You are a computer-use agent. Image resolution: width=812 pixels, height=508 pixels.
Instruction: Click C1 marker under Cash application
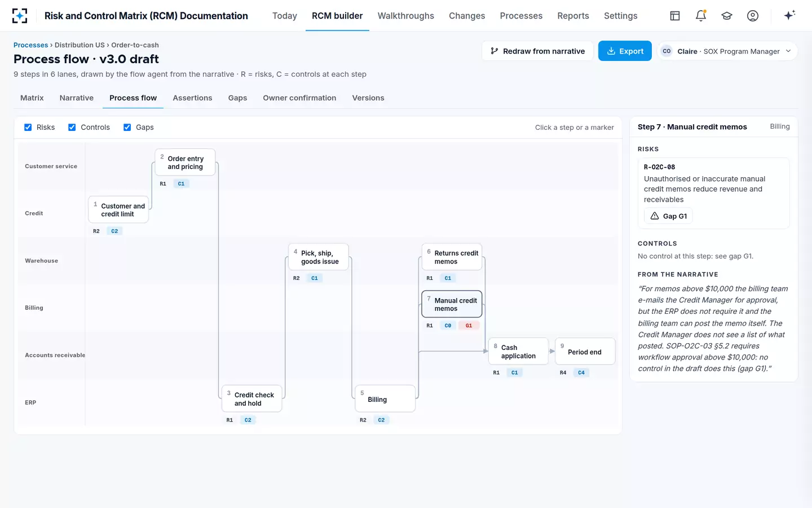coord(514,373)
